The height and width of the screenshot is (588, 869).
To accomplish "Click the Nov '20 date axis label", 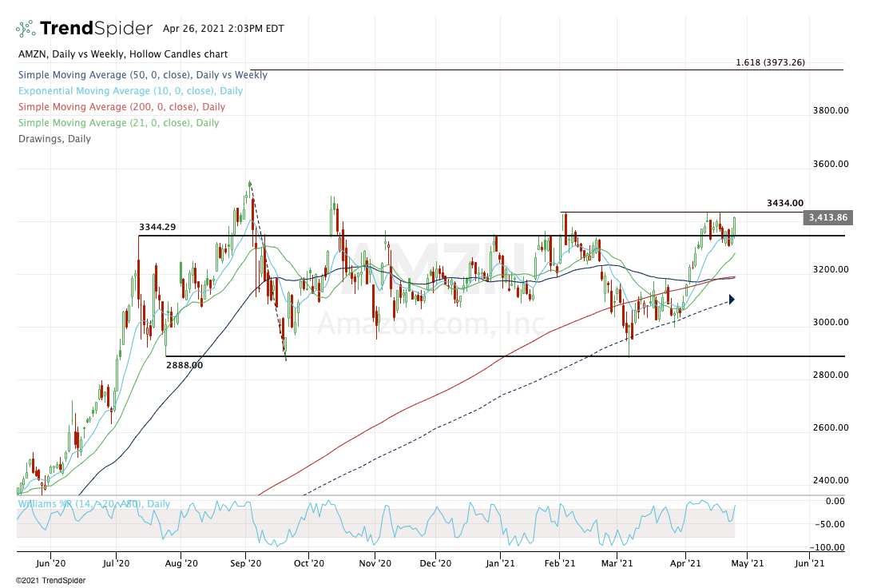I will coord(375,563).
